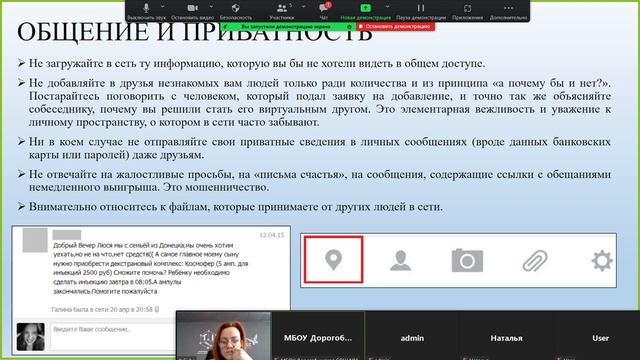Click status text Галина была в сети
640x360 pixels.
[x=105, y=309]
